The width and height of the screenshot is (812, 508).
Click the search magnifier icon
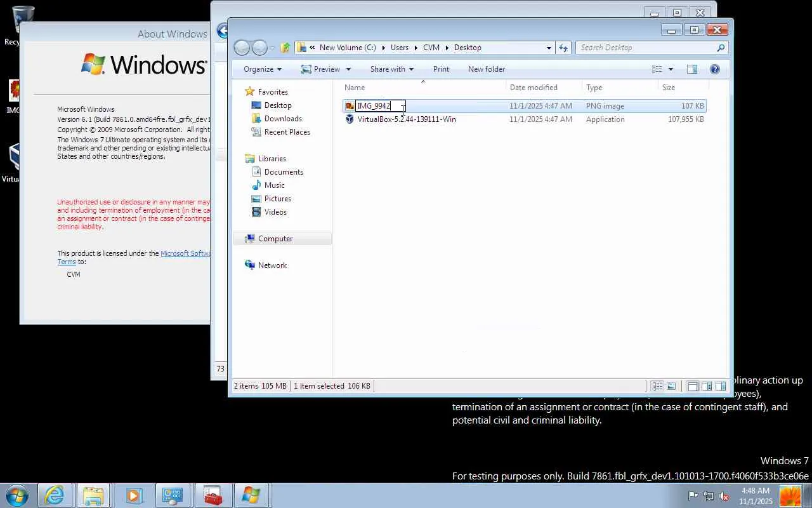721,48
